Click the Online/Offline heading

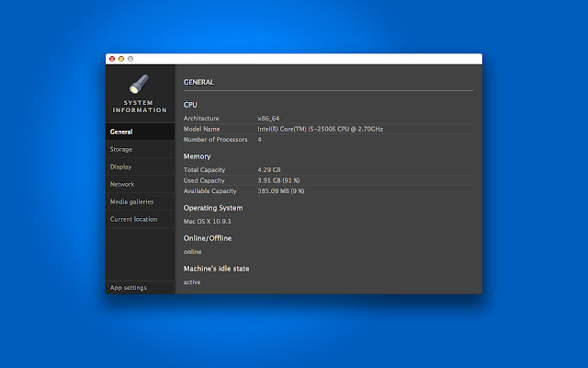point(208,238)
